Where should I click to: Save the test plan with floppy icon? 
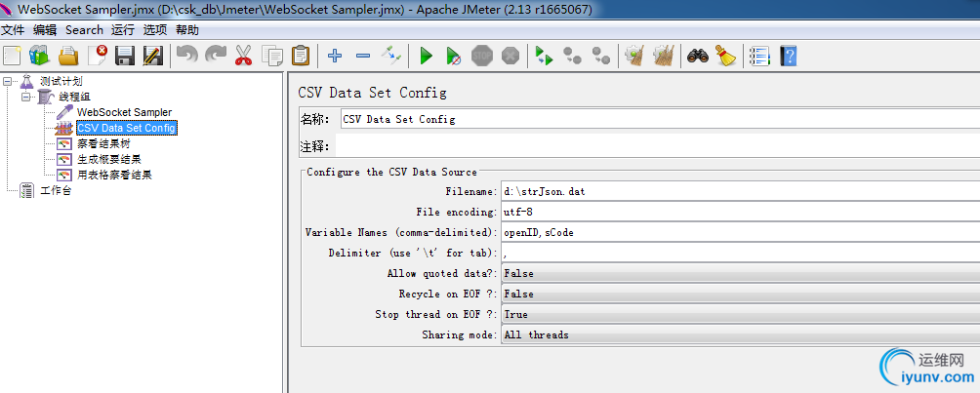(x=125, y=56)
